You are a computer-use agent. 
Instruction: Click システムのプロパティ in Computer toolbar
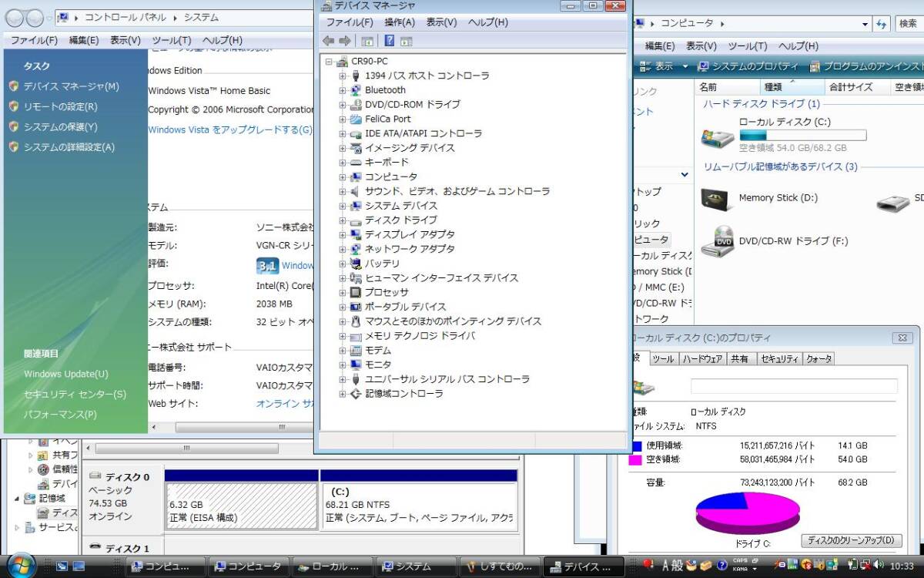click(x=748, y=67)
